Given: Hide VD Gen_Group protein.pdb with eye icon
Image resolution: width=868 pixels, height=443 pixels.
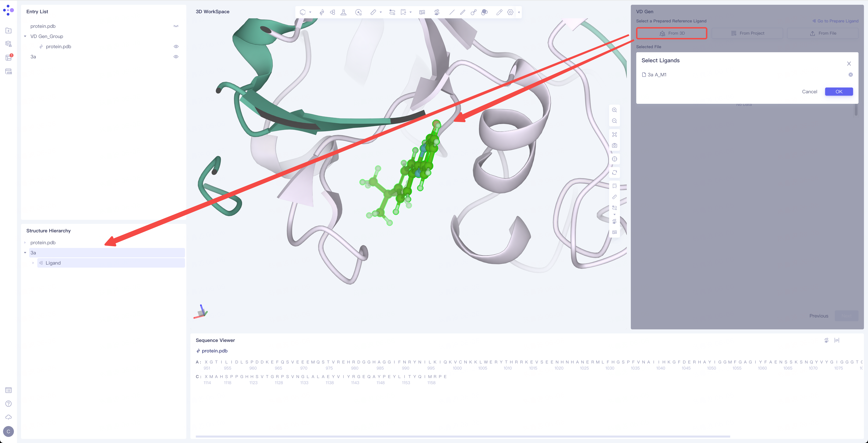Looking at the screenshot, I should [x=176, y=46].
